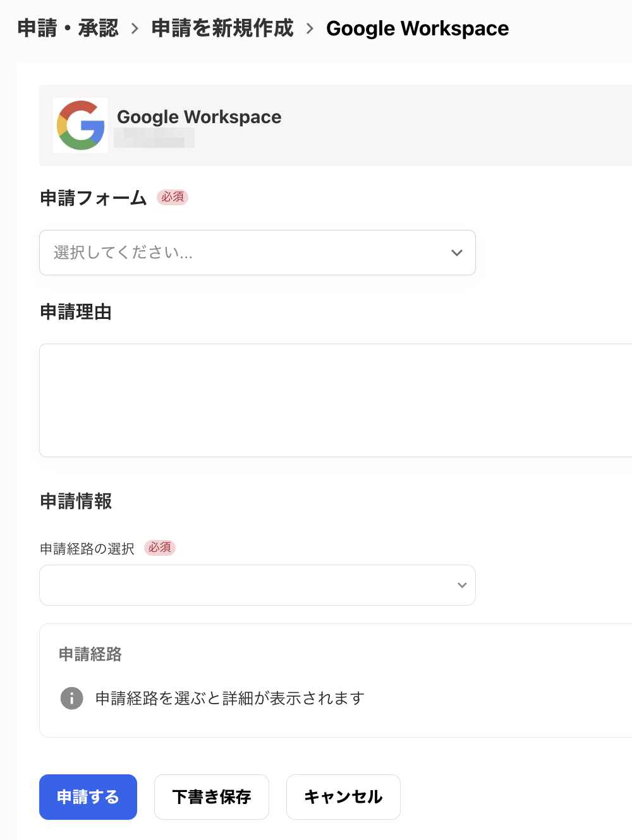The width and height of the screenshot is (632, 840).
Task: Click the 申請情報 section heading
Action: point(76,501)
